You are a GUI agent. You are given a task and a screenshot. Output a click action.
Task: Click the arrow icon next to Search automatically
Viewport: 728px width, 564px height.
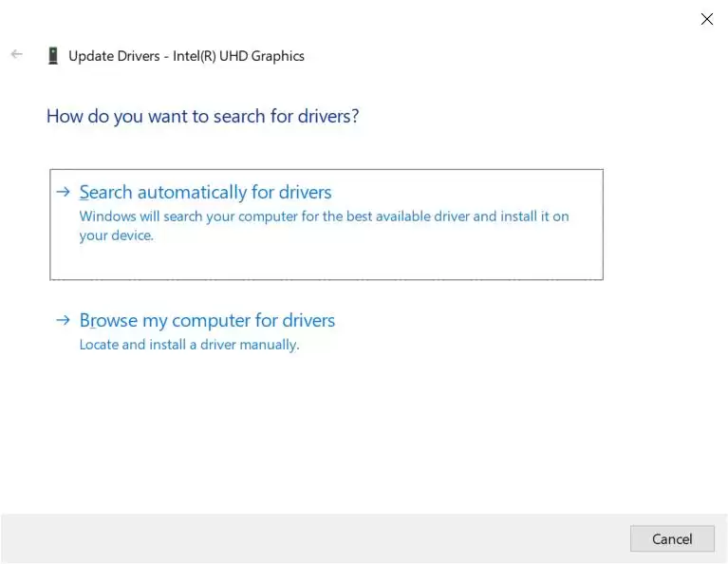pos(64,192)
